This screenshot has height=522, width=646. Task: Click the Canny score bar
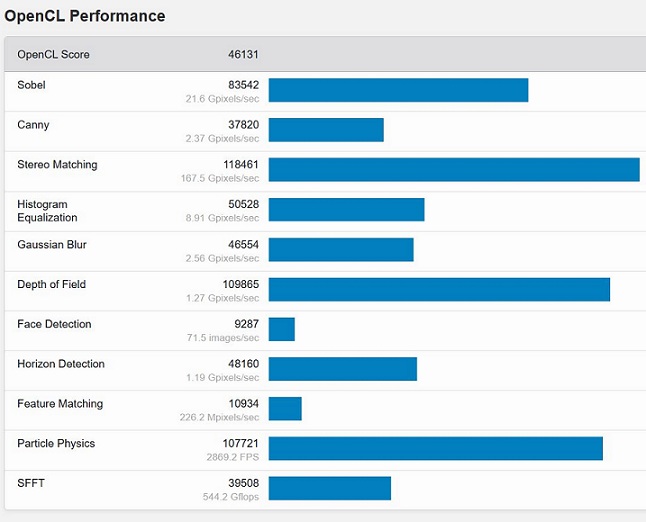326,130
